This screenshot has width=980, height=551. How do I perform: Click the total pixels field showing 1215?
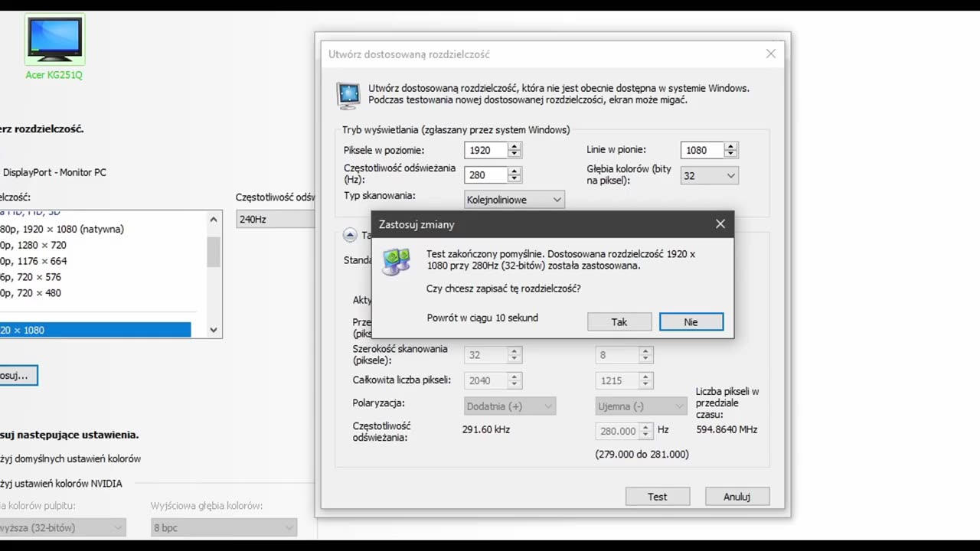click(617, 380)
